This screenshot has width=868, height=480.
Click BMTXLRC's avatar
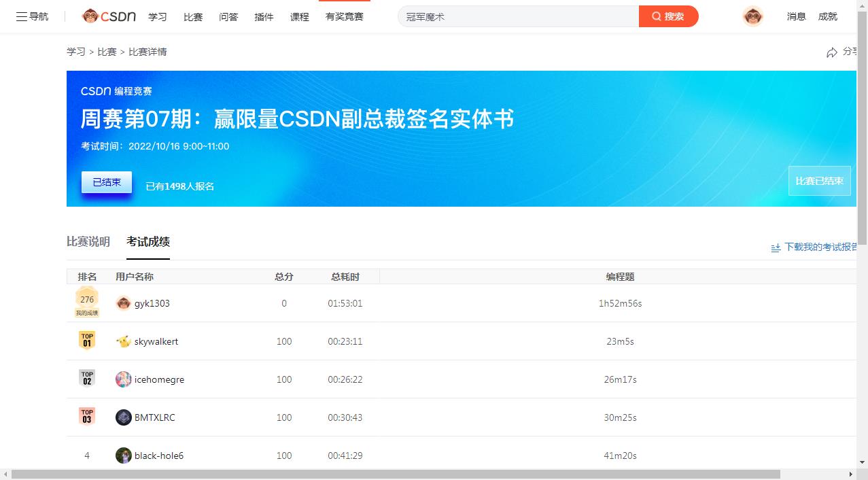click(123, 417)
